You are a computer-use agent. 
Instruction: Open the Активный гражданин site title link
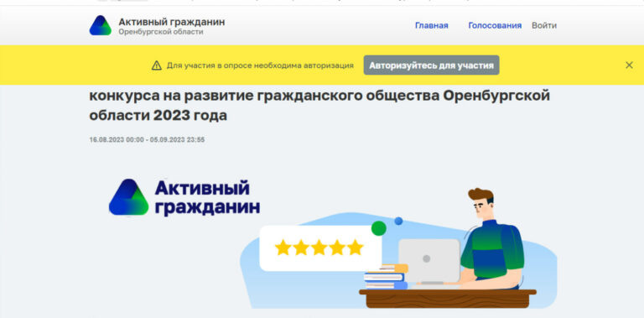click(x=172, y=22)
